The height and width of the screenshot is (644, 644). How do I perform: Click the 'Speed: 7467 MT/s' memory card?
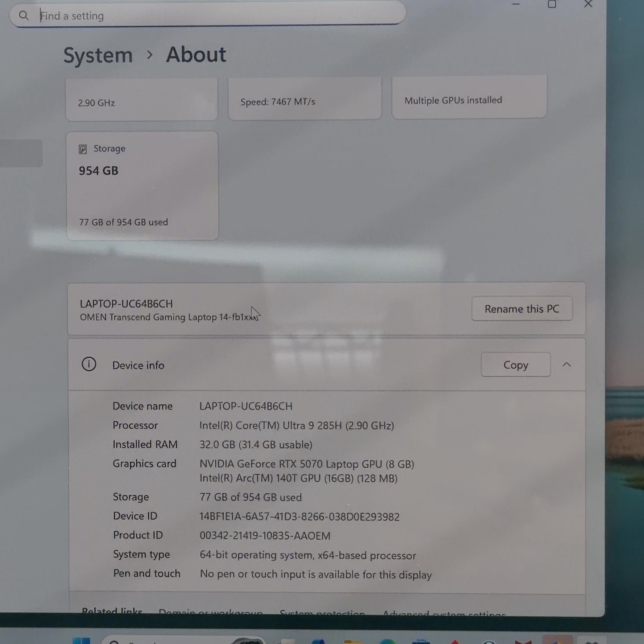tap(305, 98)
